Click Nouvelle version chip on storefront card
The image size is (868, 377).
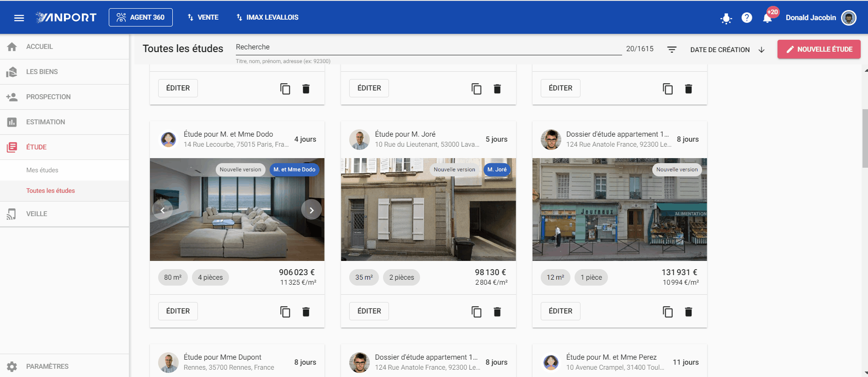[x=677, y=170]
